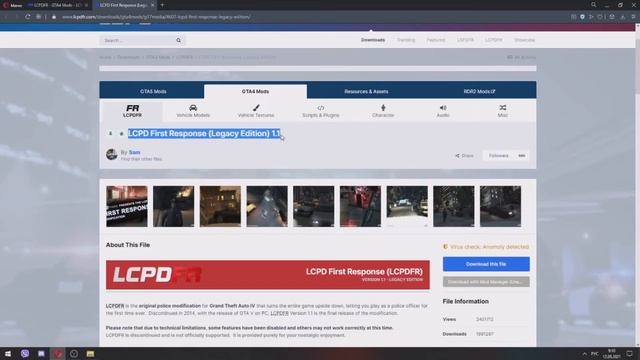Screen dimensions: 640x360
Task: Click the About This File heading
Action: pyautogui.click(x=128, y=245)
